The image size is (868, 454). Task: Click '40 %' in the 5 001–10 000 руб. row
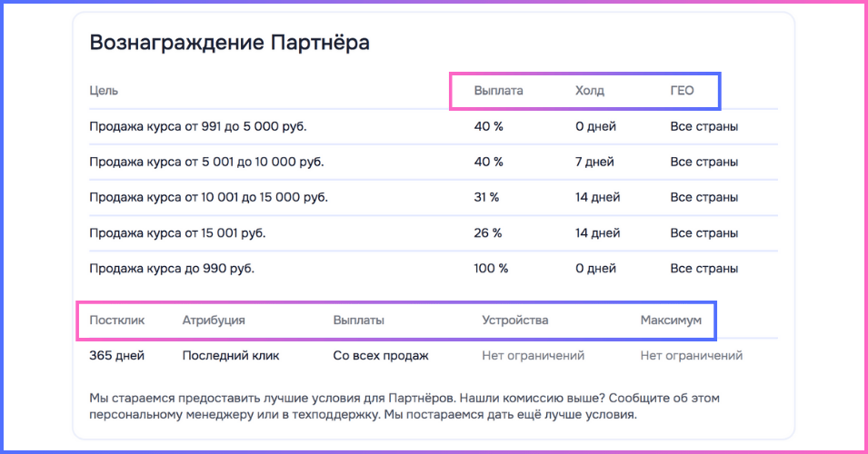[488, 162]
